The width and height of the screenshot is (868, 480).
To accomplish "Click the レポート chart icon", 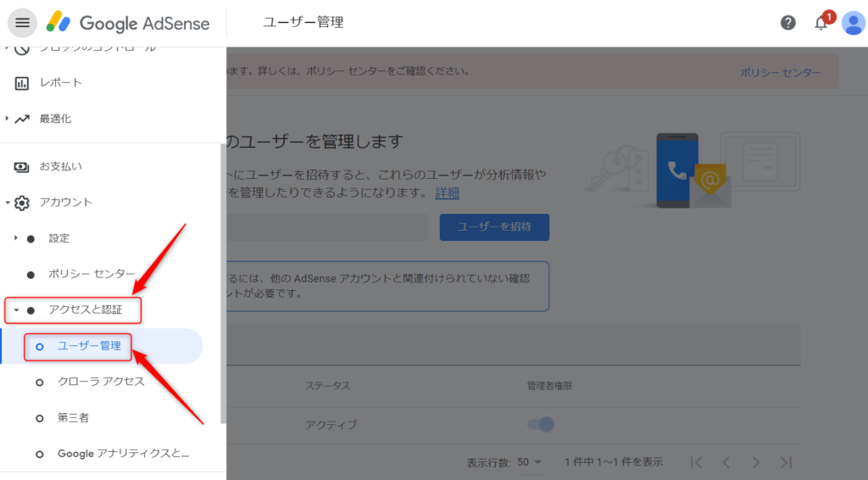I will 21,83.
